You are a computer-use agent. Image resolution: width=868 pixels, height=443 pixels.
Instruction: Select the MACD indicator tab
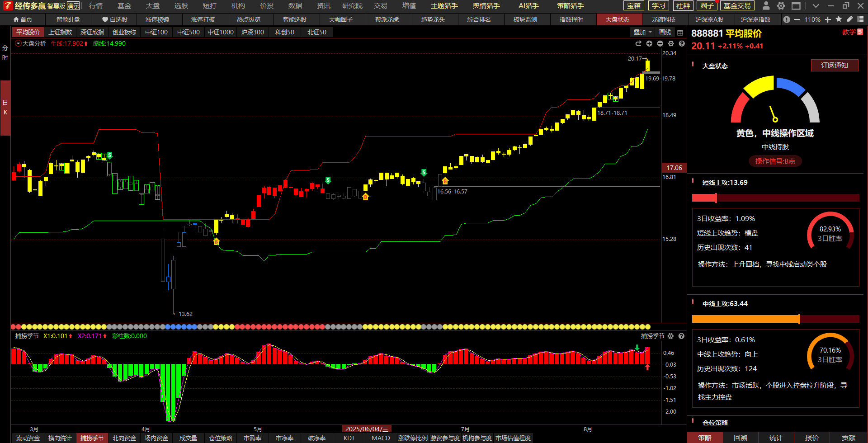click(381, 438)
